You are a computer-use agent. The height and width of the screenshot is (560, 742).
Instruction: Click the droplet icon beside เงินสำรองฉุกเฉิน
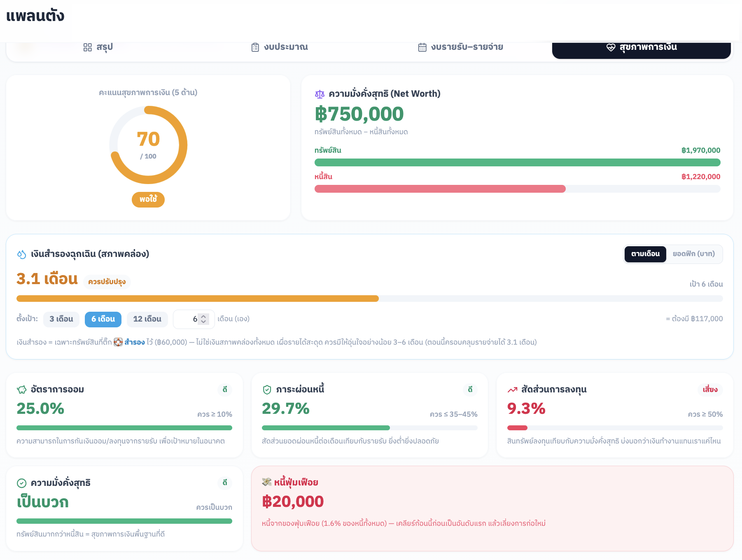21,254
